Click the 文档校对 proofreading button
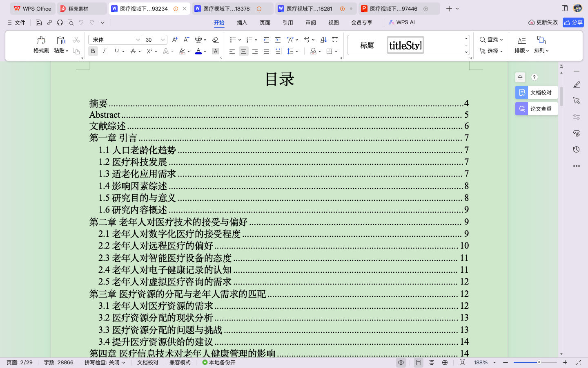Viewport: 588px width, 368px height. click(x=536, y=92)
